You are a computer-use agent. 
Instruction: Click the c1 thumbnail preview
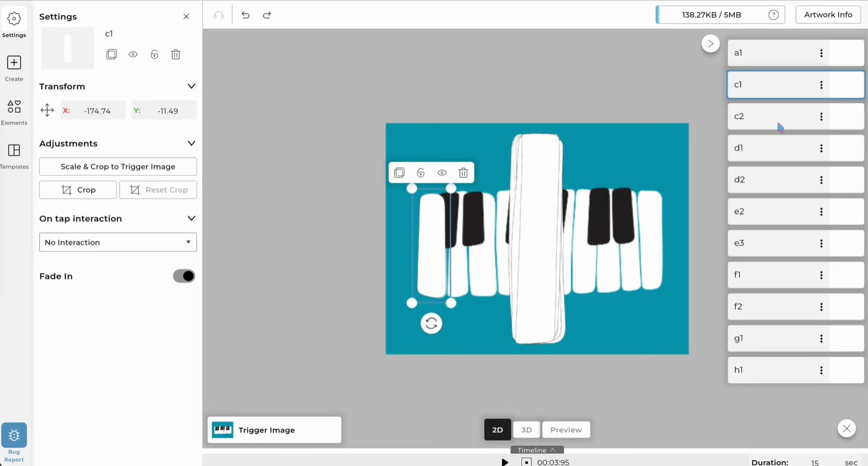click(x=67, y=48)
